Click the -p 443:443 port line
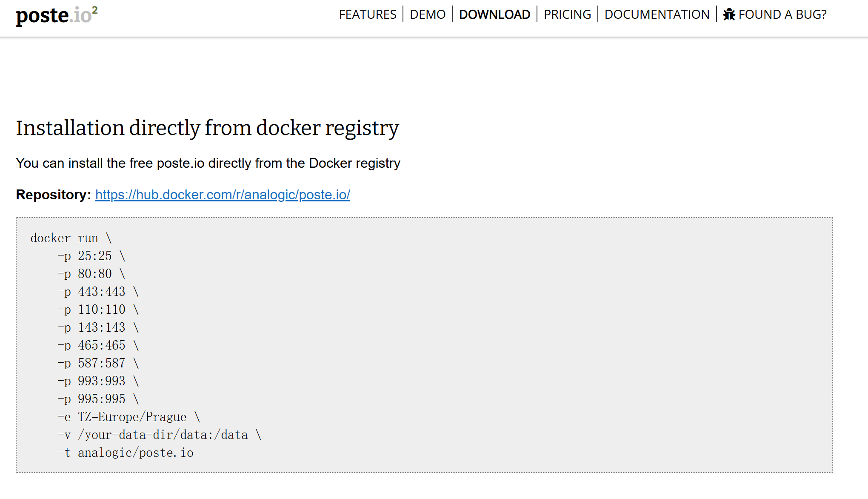The height and width of the screenshot is (499, 868). (98, 292)
